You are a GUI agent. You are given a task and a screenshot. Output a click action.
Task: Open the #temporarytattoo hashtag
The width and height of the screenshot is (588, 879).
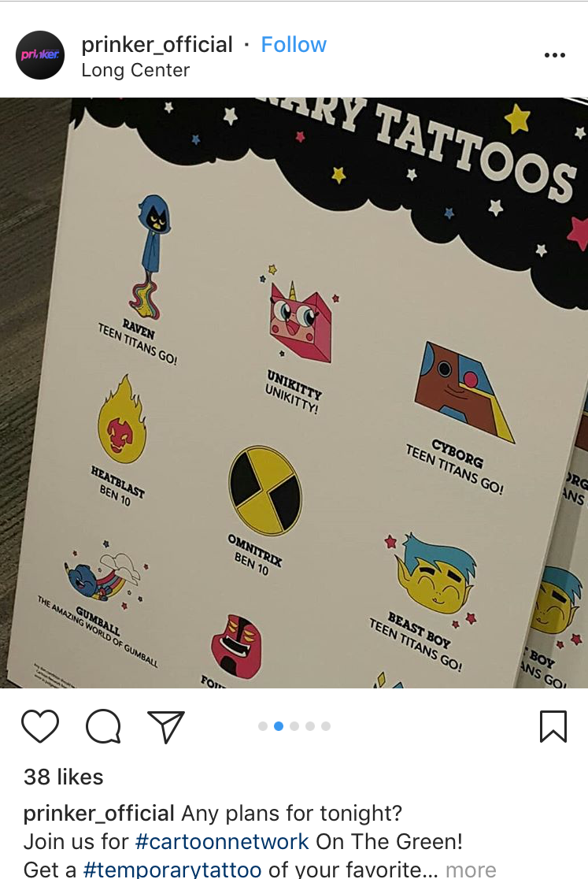(x=172, y=870)
